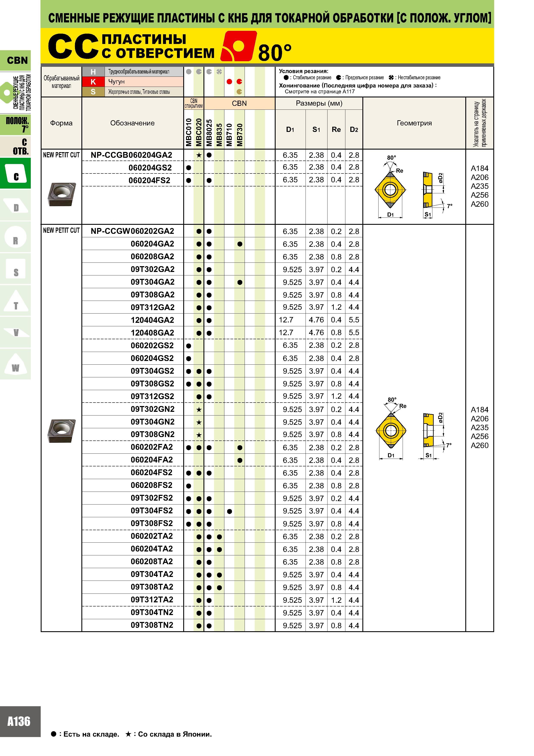Image resolution: width=534 pixels, height=756 pixels.
Task: Click the D1 dimension column header
Action: (x=290, y=130)
